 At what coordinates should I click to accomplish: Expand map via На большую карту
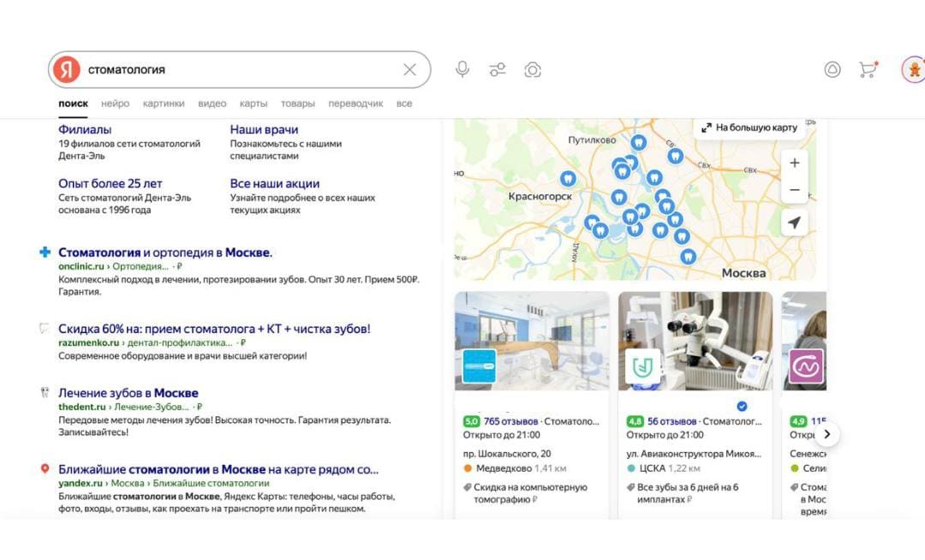(749, 128)
